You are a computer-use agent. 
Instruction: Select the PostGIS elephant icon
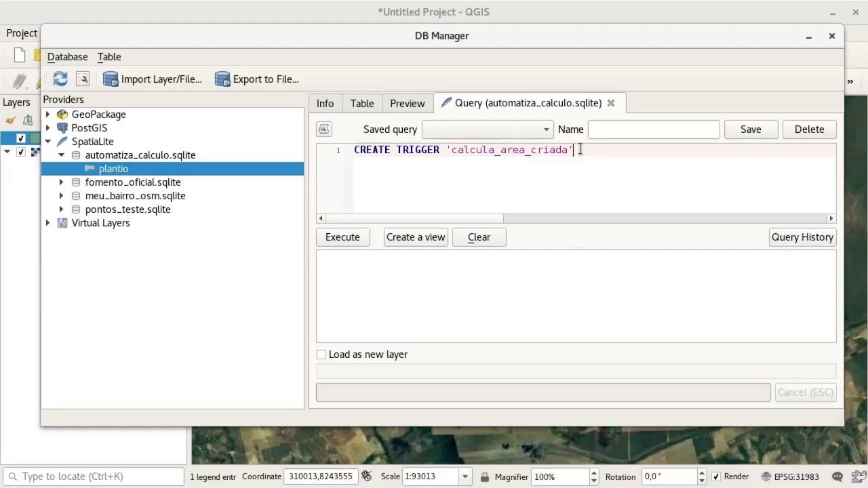coord(62,128)
